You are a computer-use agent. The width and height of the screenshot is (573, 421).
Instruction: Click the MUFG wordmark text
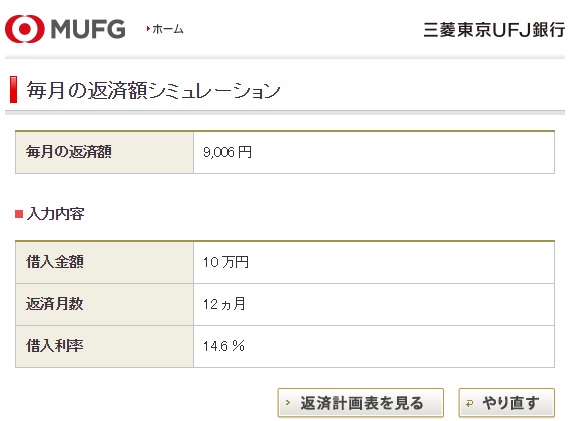88,29
